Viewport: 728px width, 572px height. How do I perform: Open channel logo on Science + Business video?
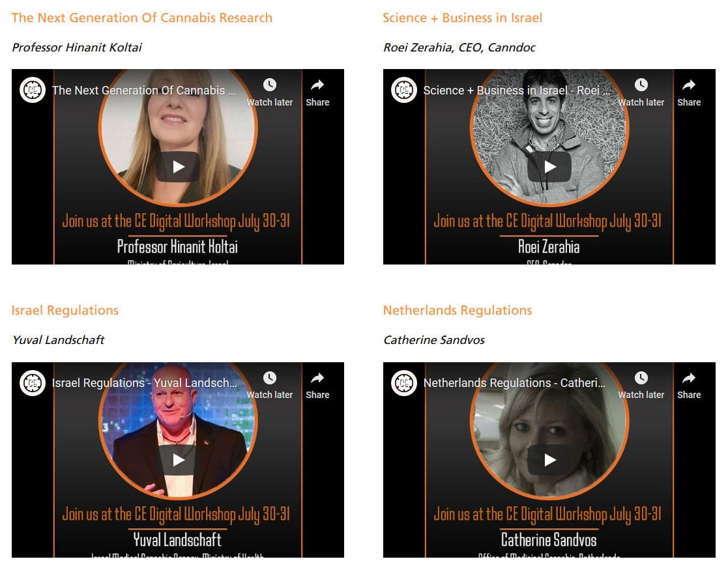pyautogui.click(x=404, y=90)
